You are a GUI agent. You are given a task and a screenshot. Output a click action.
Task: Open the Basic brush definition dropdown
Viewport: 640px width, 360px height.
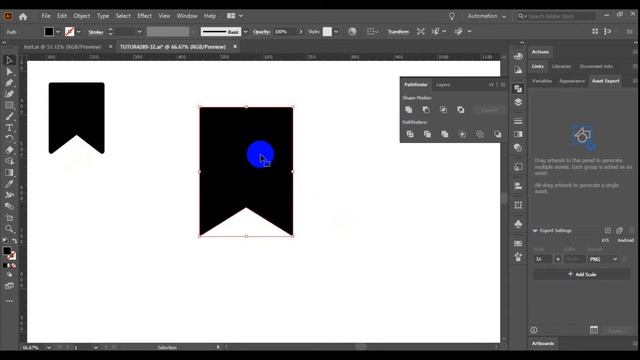tap(245, 32)
